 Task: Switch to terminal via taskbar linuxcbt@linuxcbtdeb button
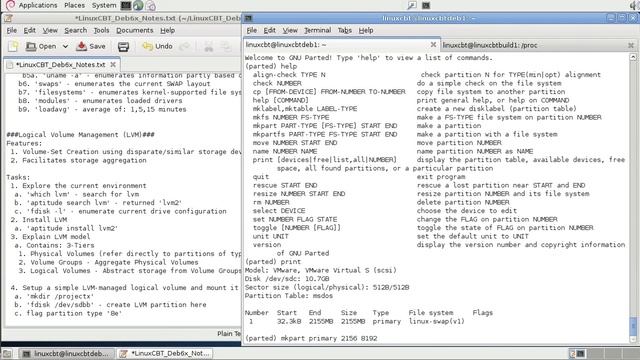(x=67, y=353)
